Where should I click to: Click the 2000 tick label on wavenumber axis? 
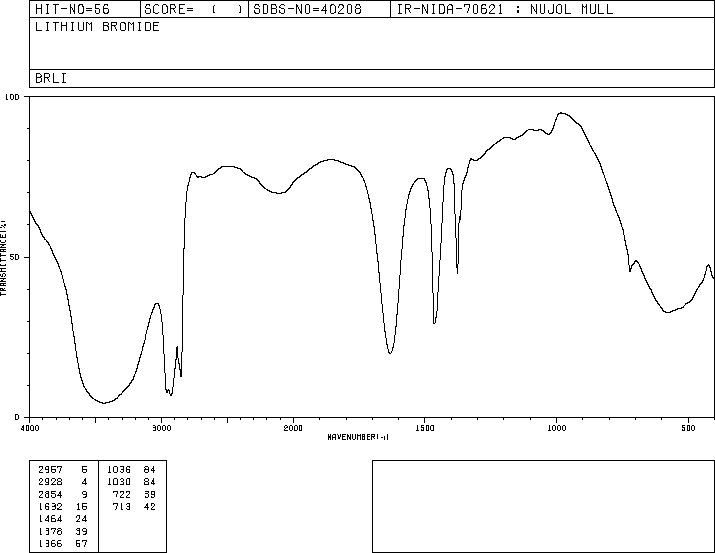pyautogui.click(x=293, y=428)
